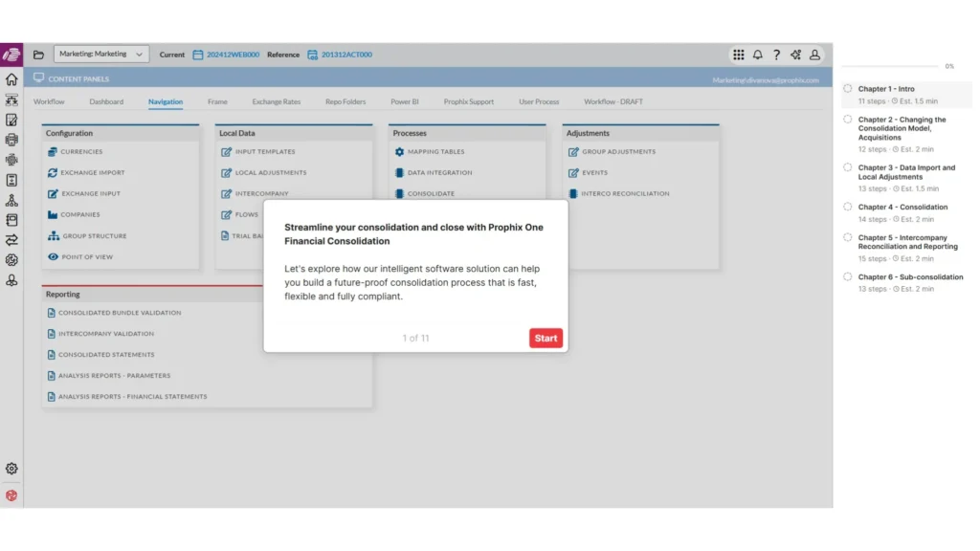This screenshot has height=551, width=980.
Task: Click the Chapter 4 - Consolidation title
Action: tap(902, 207)
